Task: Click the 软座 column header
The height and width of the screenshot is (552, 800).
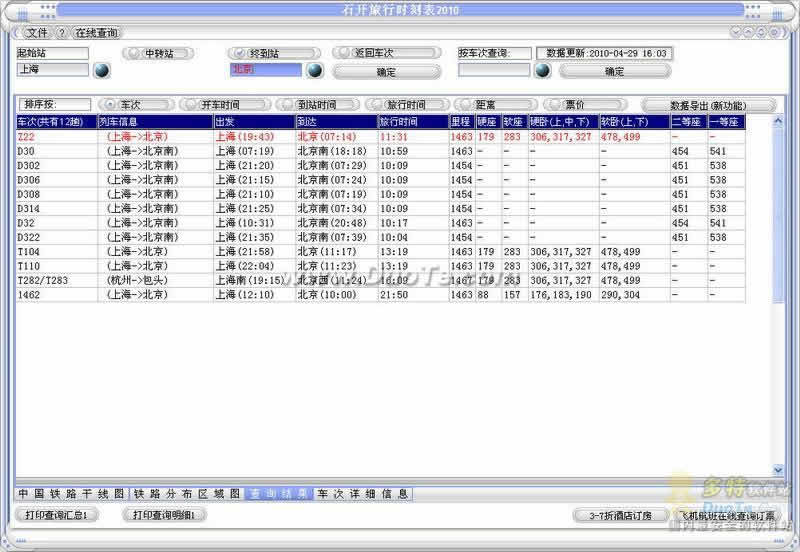Action: (515, 122)
